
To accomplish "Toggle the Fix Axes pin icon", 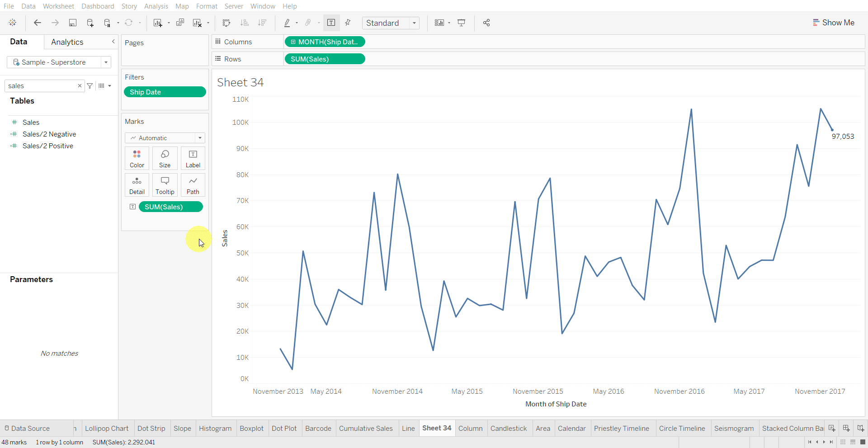I will (348, 23).
